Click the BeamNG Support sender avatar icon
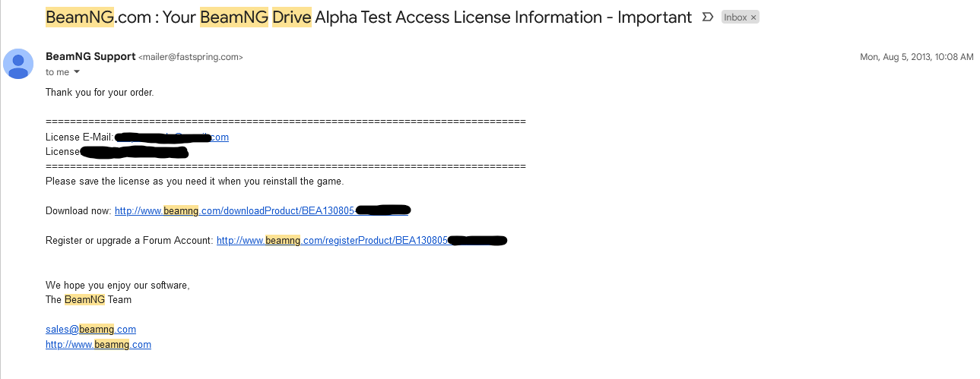980x379 pixels. point(18,64)
